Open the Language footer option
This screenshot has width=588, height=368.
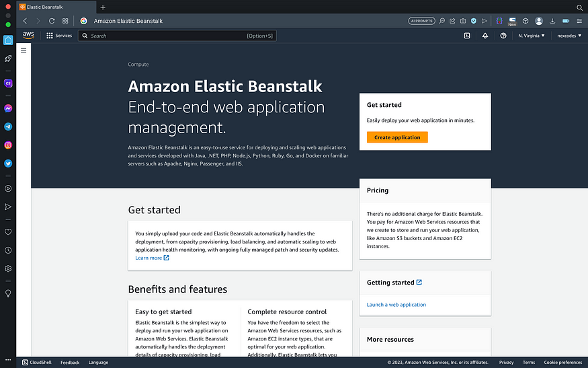tap(98, 363)
